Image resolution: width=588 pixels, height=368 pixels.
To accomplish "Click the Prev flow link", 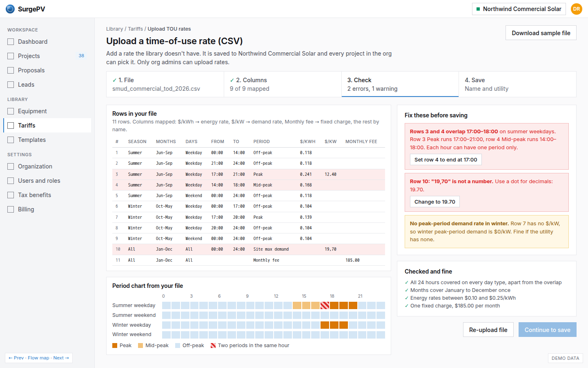I will click(x=16, y=358).
